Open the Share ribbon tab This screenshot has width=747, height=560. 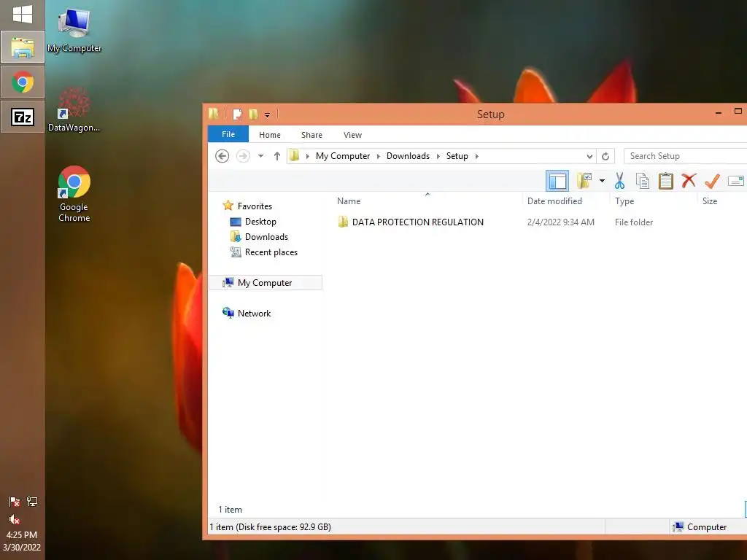[x=311, y=135]
